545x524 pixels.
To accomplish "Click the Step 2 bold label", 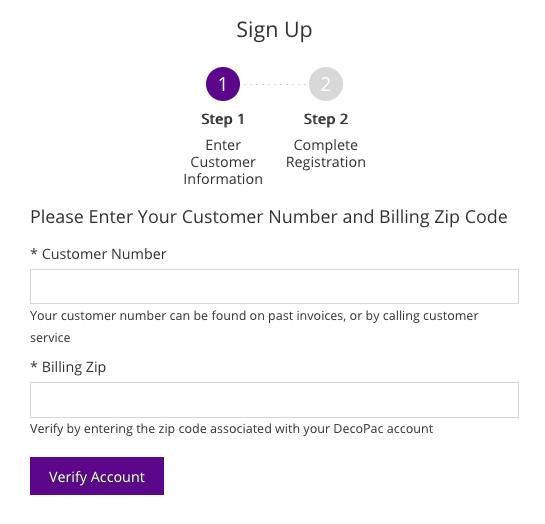I will (x=326, y=119).
